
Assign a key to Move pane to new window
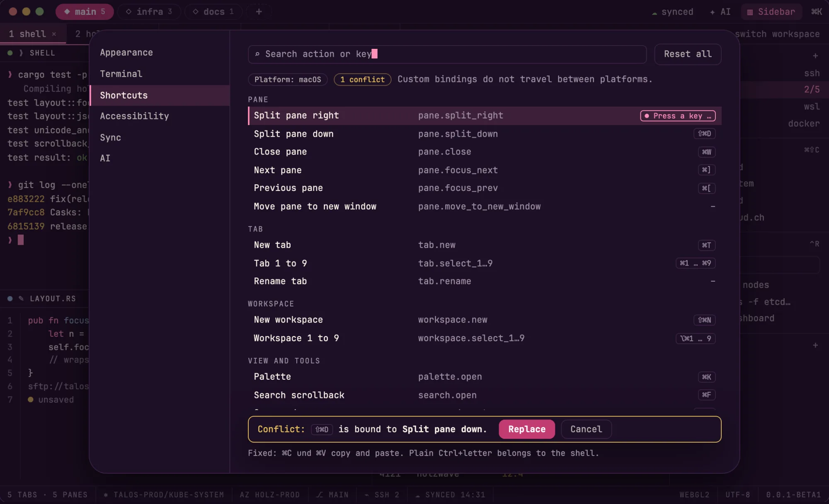pyautogui.click(x=713, y=207)
